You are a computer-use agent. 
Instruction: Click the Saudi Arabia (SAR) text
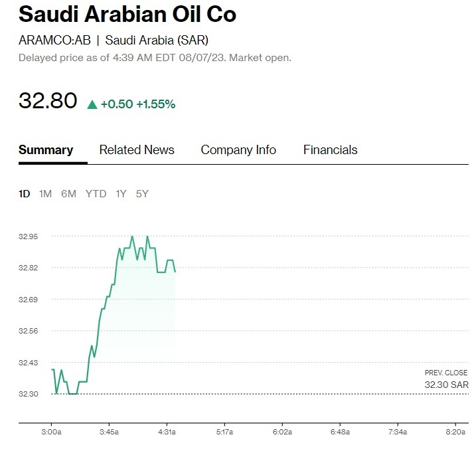tap(157, 40)
